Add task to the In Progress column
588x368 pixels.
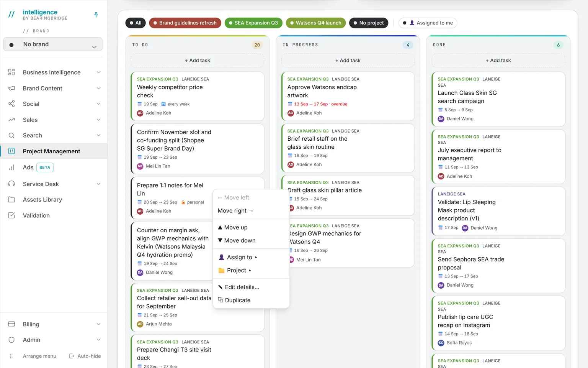point(348,61)
